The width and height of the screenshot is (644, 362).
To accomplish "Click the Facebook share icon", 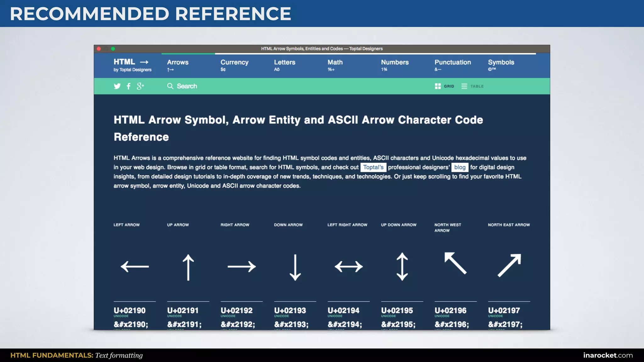I will (x=129, y=86).
